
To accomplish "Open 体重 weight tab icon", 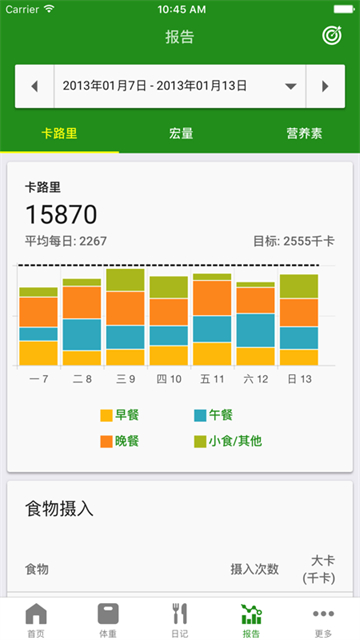I will [x=108, y=614].
